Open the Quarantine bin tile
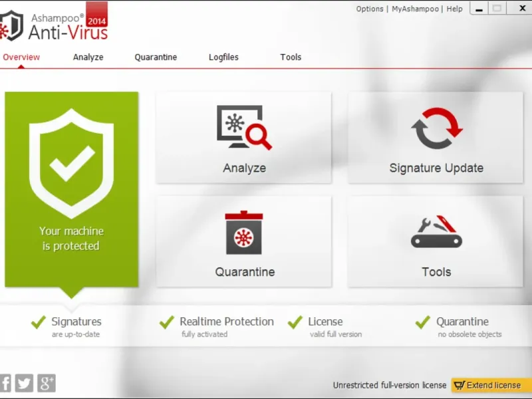Viewport: 532px width, 399px height. coord(243,241)
